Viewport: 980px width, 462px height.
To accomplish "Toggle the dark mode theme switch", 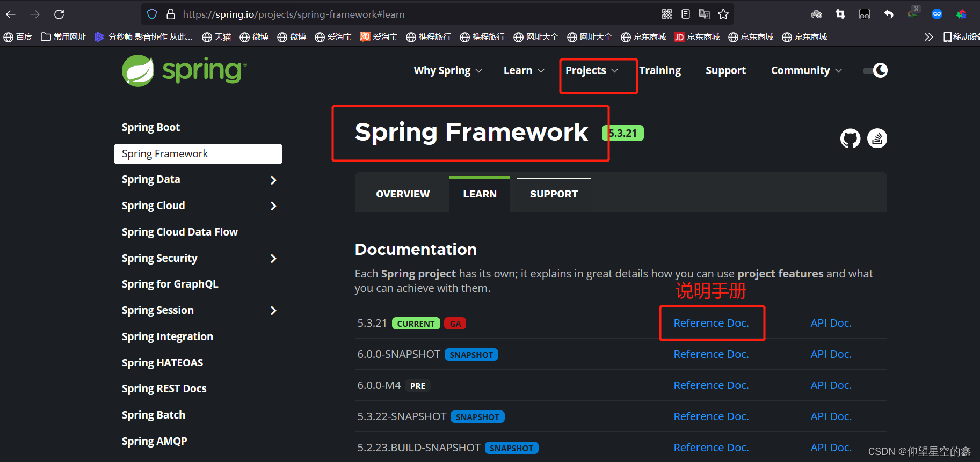I will click(875, 70).
